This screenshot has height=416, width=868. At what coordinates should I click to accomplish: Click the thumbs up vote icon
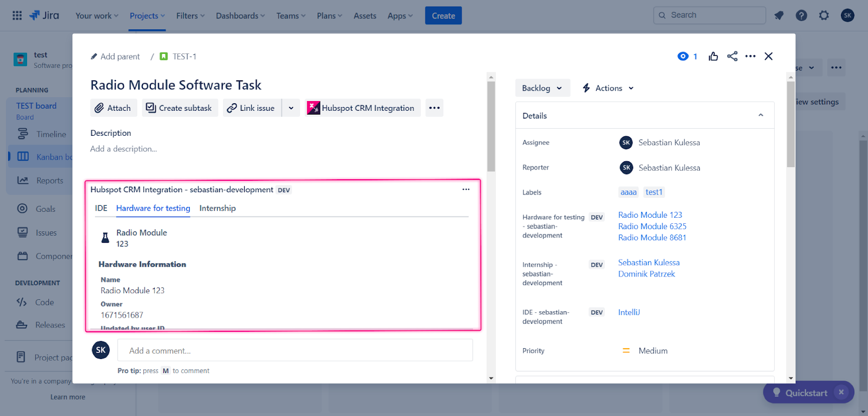click(x=713, y=56)
